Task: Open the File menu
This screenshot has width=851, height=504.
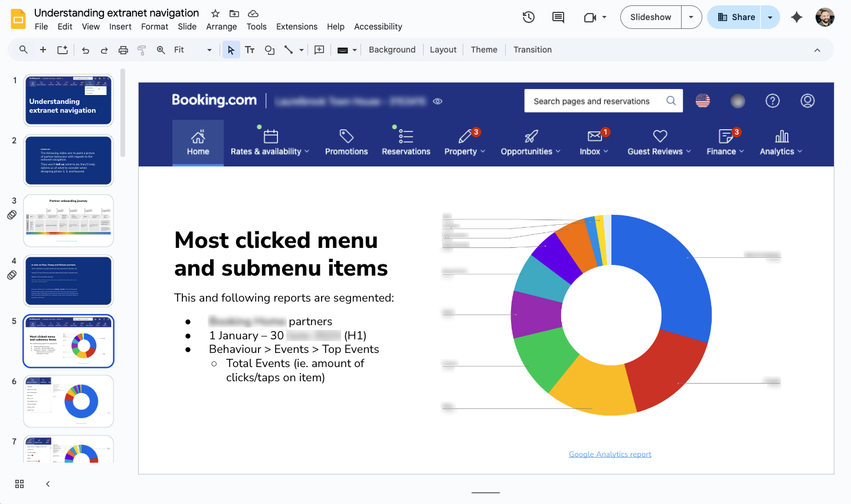Action: pyautogui.click(x=41, y=27)
